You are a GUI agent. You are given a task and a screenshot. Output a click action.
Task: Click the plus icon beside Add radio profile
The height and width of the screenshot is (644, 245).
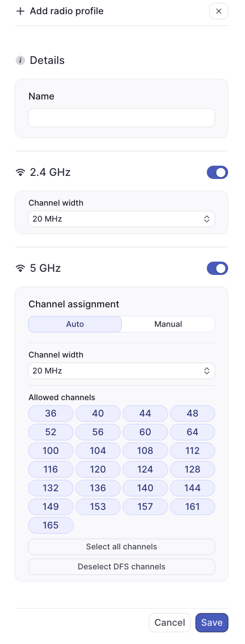(20, 11)
